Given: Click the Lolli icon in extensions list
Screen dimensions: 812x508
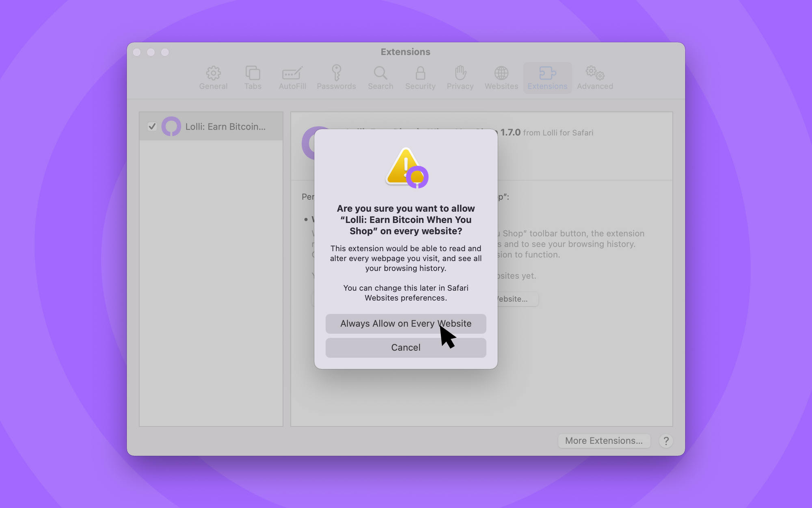Looking at the screenshot, I should coord(171,126).
